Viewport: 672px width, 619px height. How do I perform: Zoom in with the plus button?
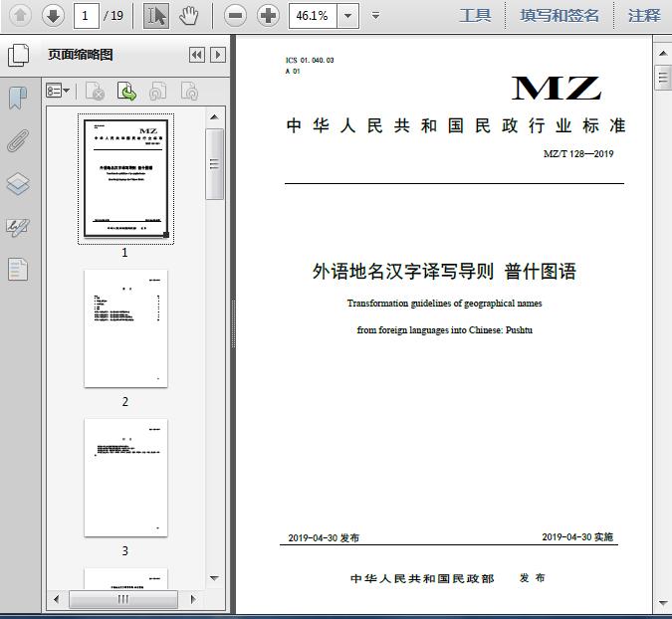[x=268, y=15]
